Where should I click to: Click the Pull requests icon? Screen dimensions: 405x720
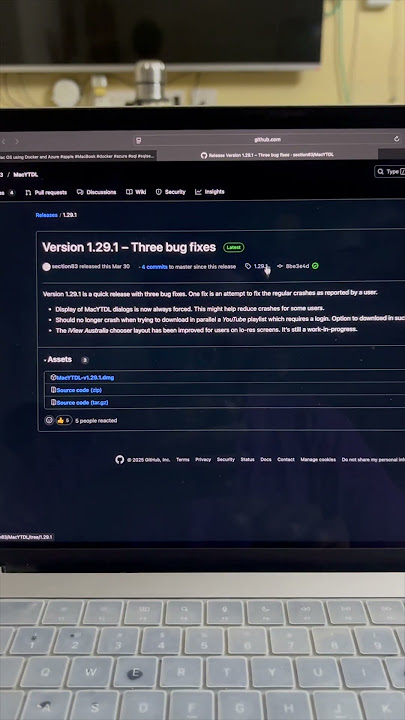[x=28, y=192]
